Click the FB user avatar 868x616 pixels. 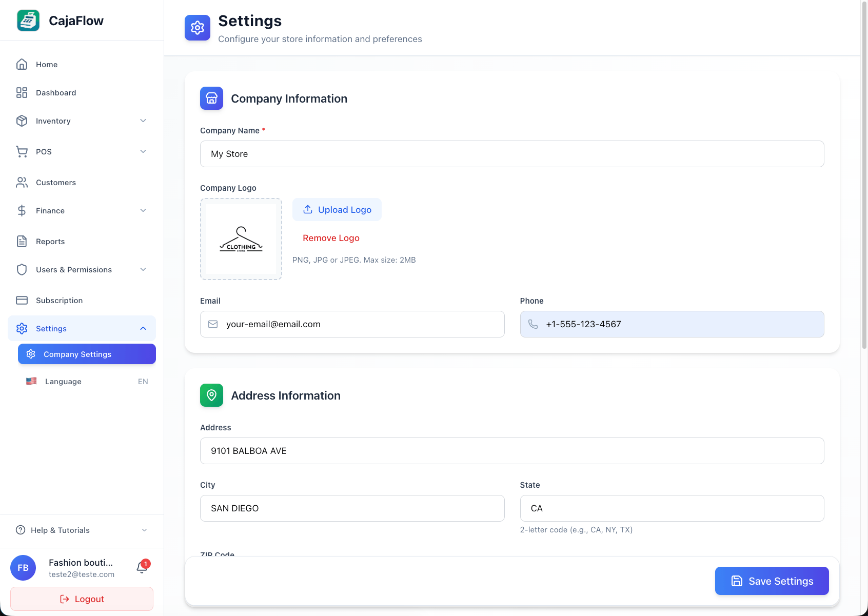[23, 568]
